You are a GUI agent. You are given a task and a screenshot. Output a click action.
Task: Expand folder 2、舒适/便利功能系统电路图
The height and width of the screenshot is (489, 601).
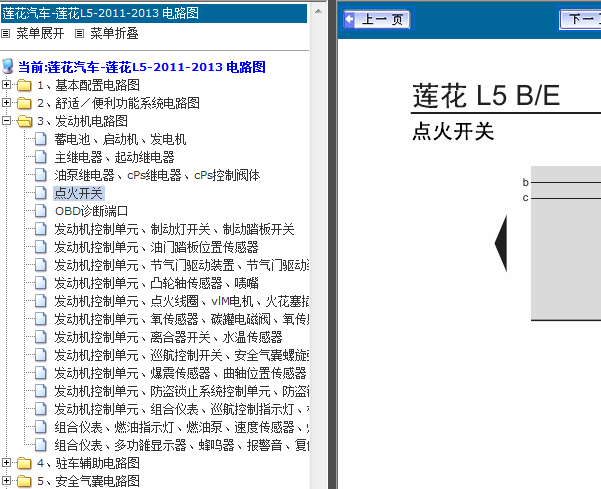click(6, 103)
